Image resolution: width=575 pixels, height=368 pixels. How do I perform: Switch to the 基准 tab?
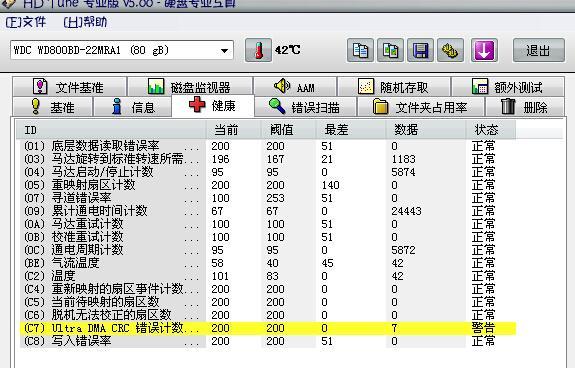pos(52,107)
